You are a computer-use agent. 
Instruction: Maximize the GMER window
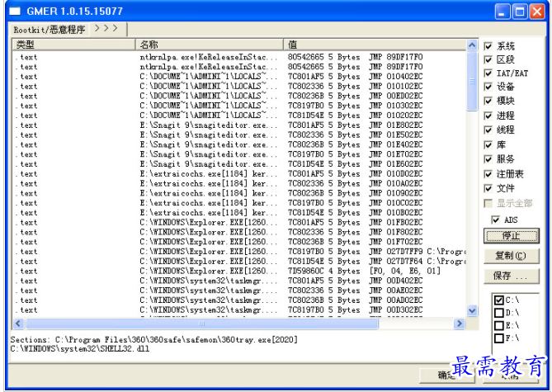[x=520, y=12]
